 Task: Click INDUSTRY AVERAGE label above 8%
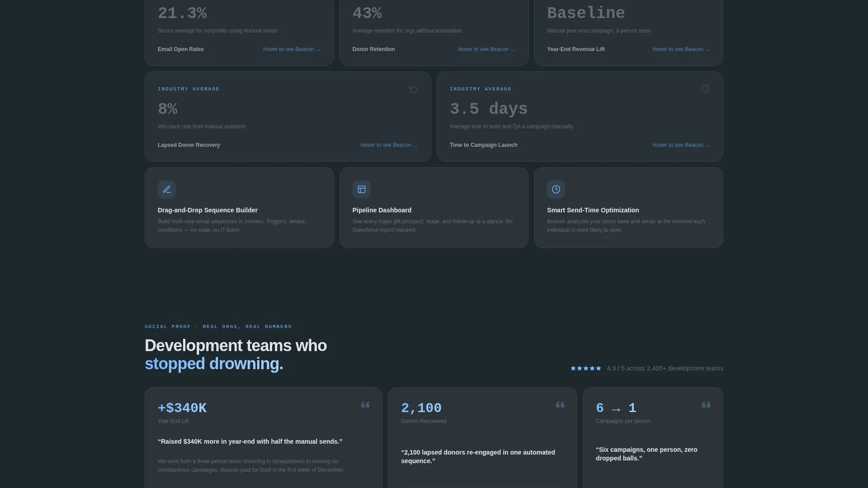[x=189, y=89]
